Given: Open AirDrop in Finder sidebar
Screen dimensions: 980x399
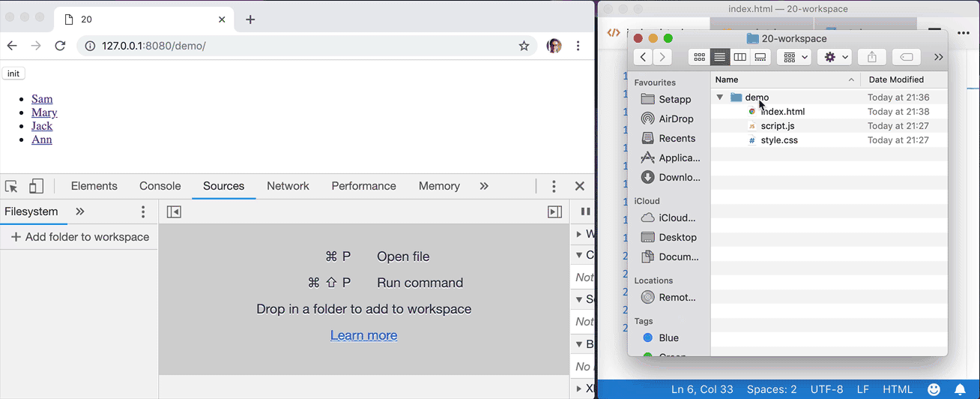Looking at the screenshot, I should (666, 119).
